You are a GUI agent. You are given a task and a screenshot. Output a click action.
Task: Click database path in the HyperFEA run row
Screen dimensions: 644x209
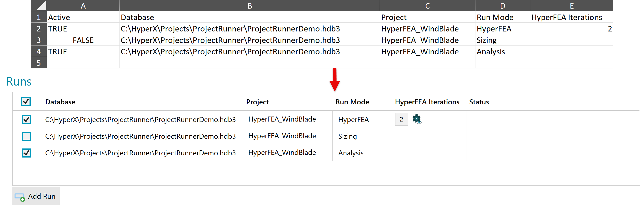(x=140, y=120)
